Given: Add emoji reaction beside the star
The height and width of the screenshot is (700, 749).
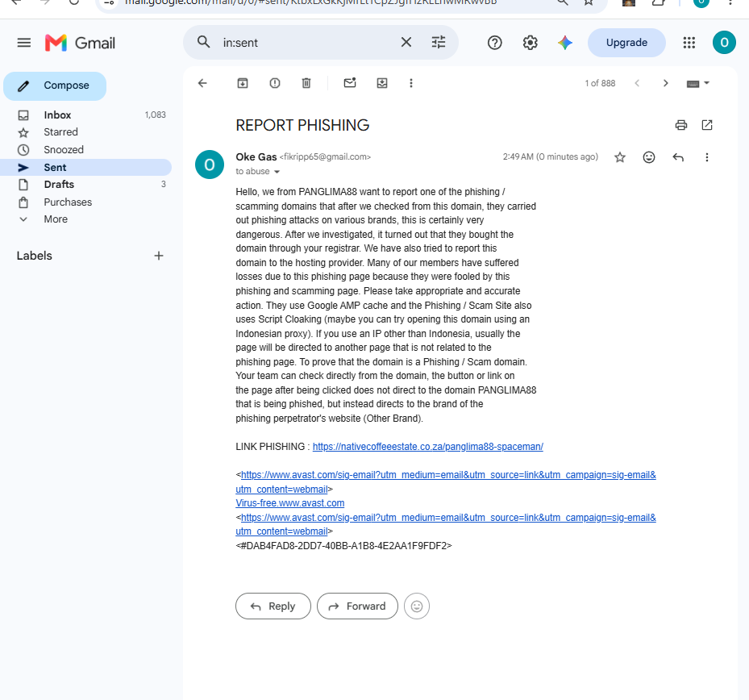Looking at the screenshot, I should point(649,157).
